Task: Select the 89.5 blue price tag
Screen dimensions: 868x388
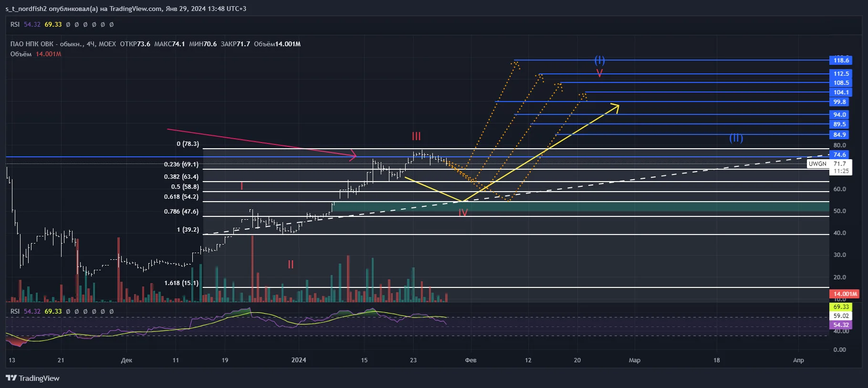Action: pyautogui.click(x=840, y=124)
